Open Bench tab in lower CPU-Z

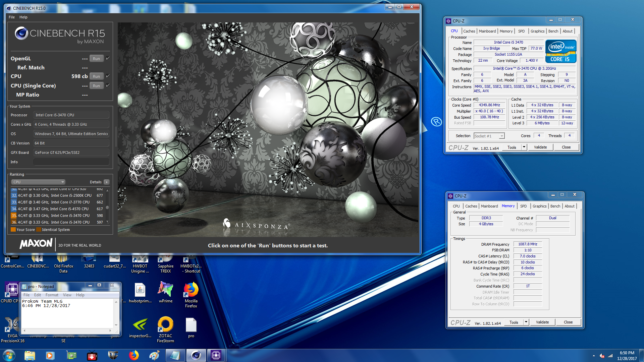pyautogui.click(x=555, y=206)
